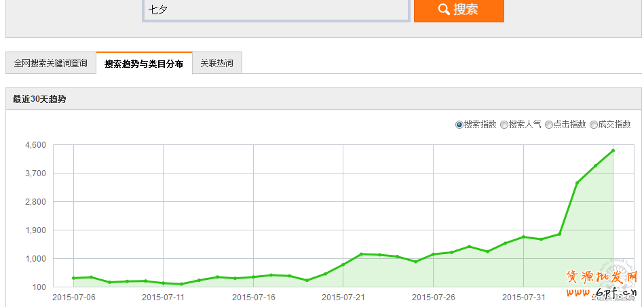Focus the search box containing 七夕
Image resolution: width=644 pixels, height=307 pixels.
point(276,10)
